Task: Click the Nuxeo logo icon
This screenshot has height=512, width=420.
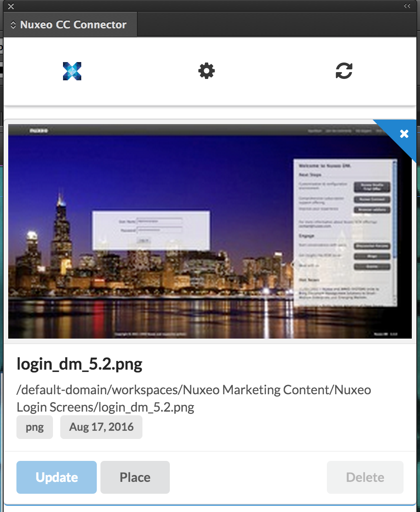Action: pyautogui.click(x=72, y=71)
